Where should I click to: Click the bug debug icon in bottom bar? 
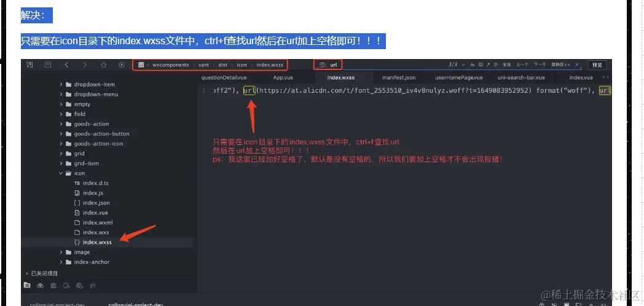point(53,286)
